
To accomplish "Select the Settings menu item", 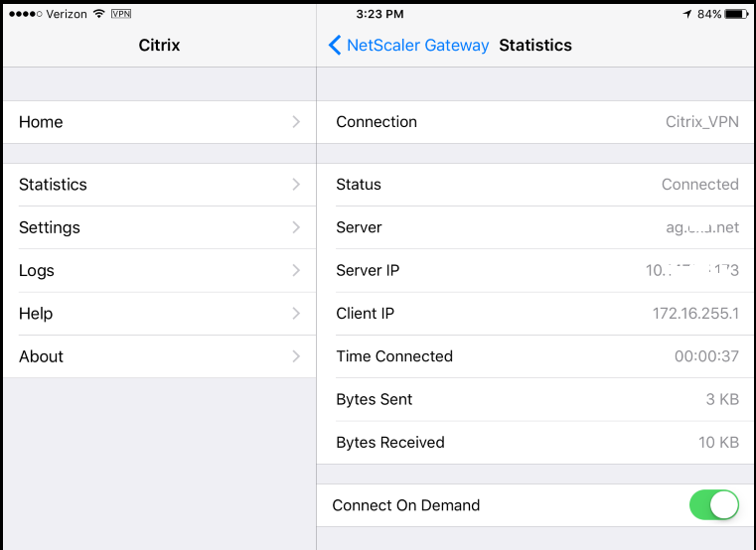I will (50, 227).
